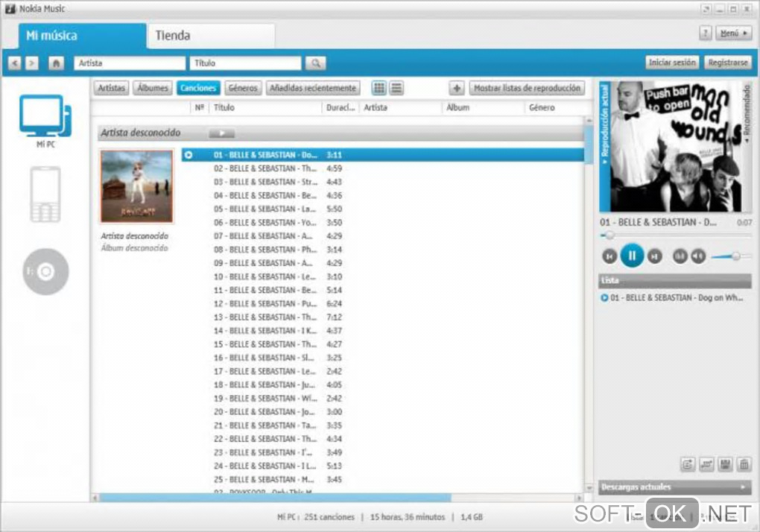Image resolution: width=760 pixels, height=532 pixels.
Task: Open the Menú dropdown
Action: pos(733,33)
